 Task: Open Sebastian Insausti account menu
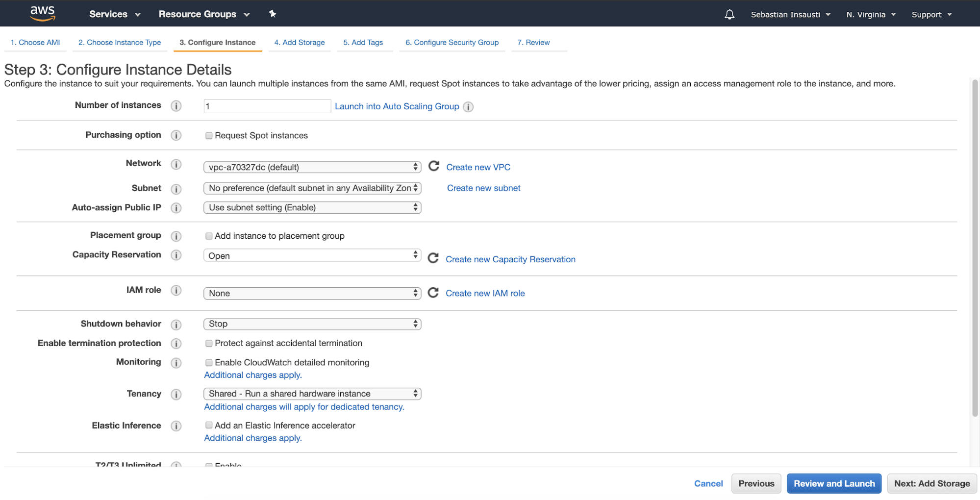(x=790, y=15)
